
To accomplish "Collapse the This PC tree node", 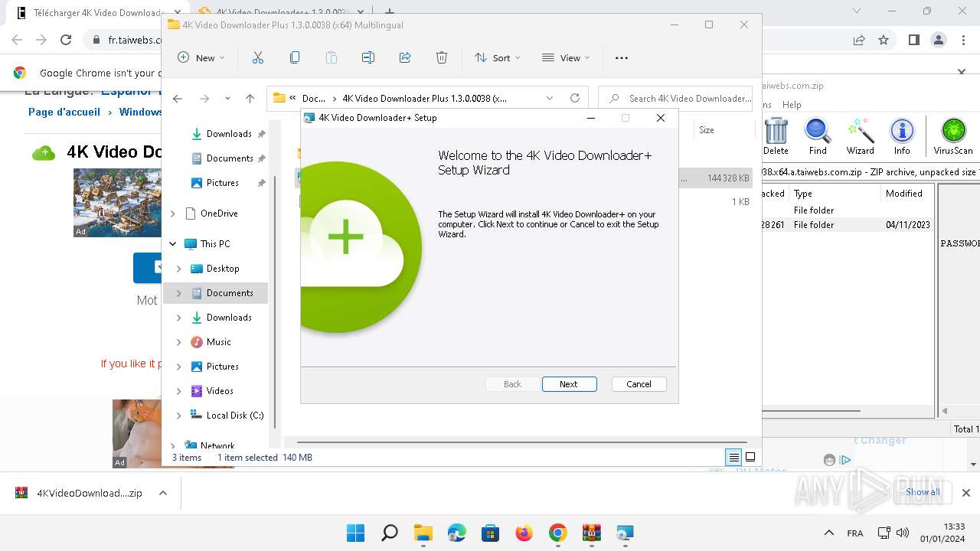I will point(173,244).
